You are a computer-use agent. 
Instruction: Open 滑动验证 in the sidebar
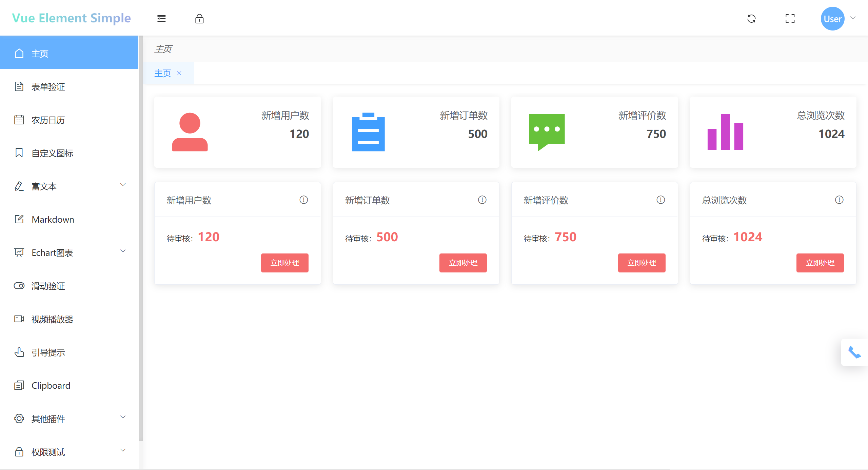48,286
